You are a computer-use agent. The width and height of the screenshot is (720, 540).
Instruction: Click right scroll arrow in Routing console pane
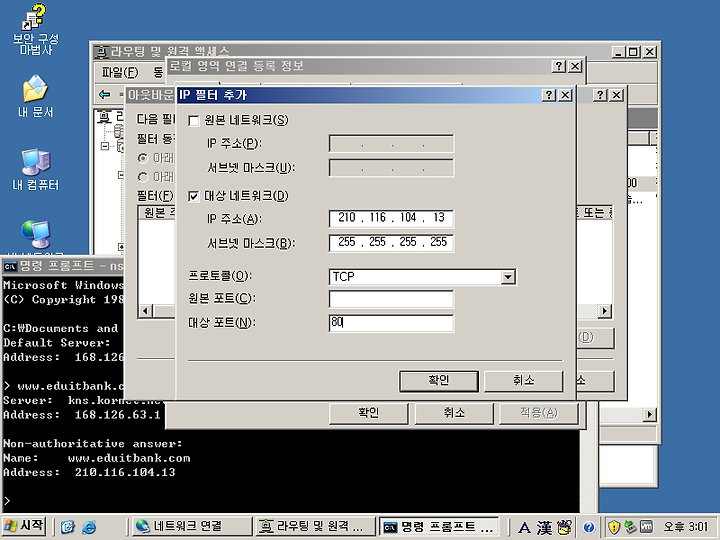click(648, 415)
